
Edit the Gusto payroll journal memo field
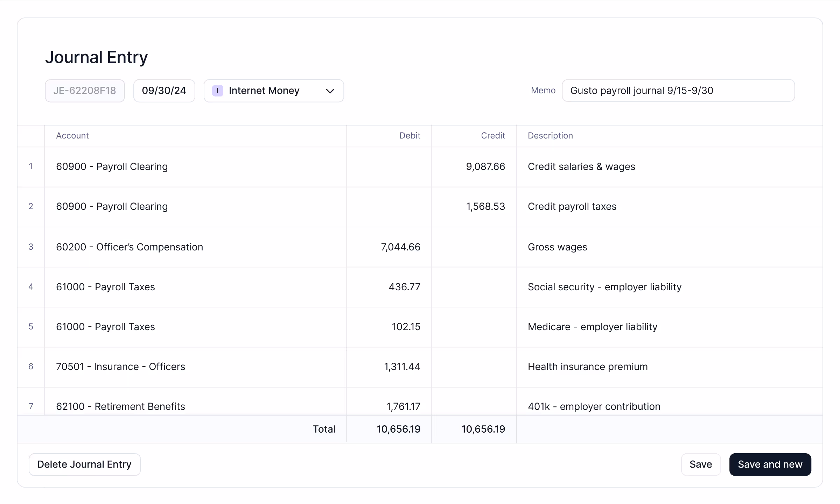678,91
